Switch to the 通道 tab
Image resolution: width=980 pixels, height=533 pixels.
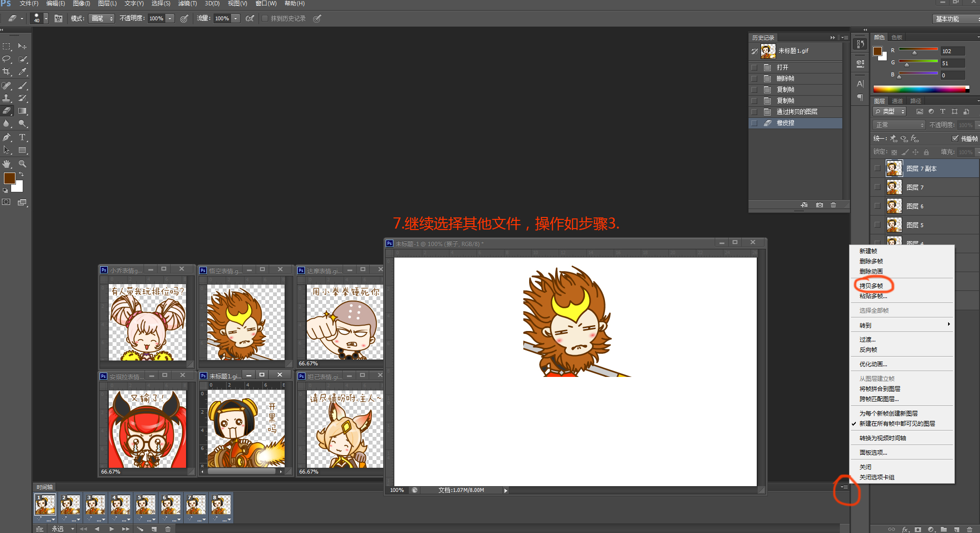[897, 101]
